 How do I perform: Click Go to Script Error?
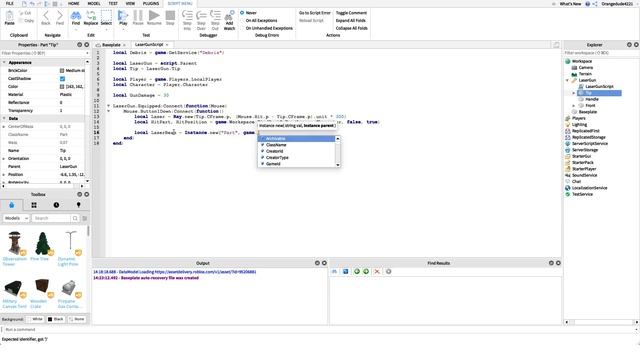tap(315, 13)
